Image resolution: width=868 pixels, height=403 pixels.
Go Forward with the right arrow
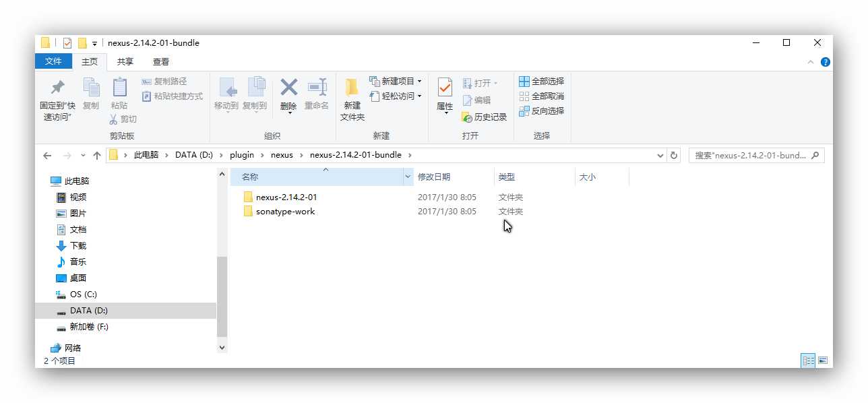(x=67, y=155)
